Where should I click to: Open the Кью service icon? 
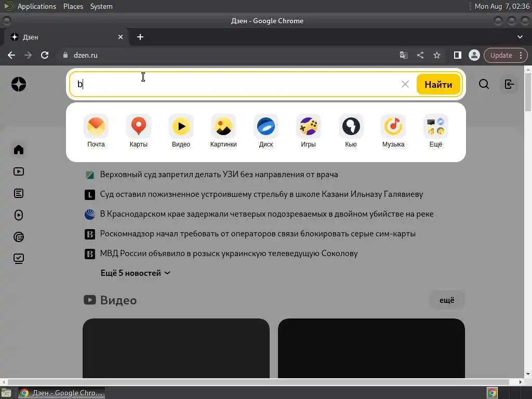click(x=351, y=130)
